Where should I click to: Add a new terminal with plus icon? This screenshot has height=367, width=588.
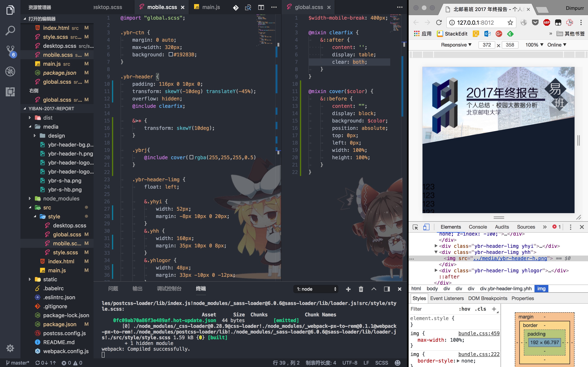click(348, 289)
